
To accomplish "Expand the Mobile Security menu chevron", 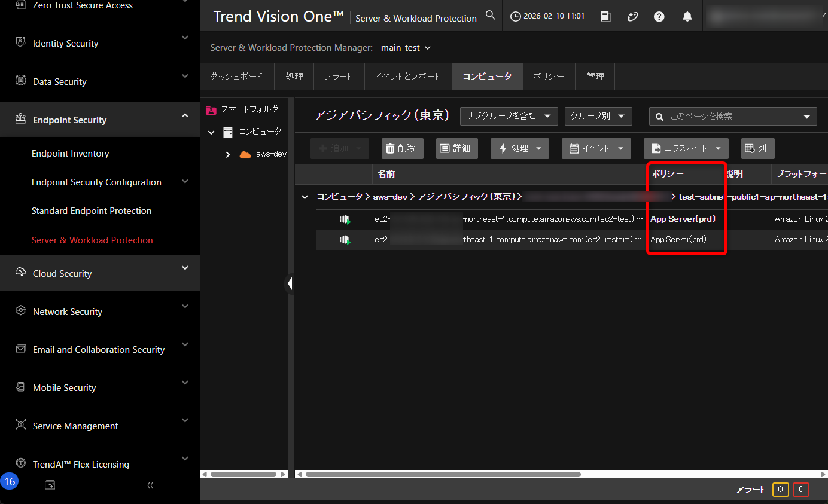I will click(x=185, y=383).
